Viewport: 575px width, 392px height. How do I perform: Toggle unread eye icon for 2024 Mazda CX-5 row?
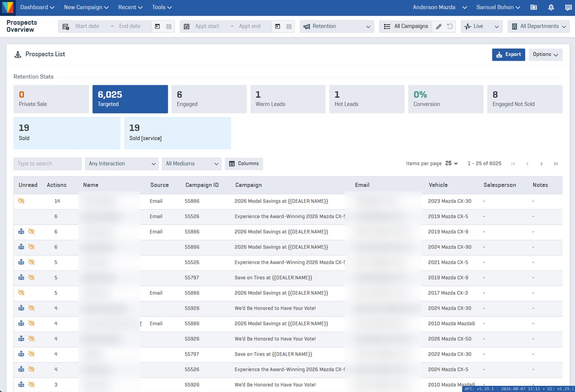tap(32, 370)
